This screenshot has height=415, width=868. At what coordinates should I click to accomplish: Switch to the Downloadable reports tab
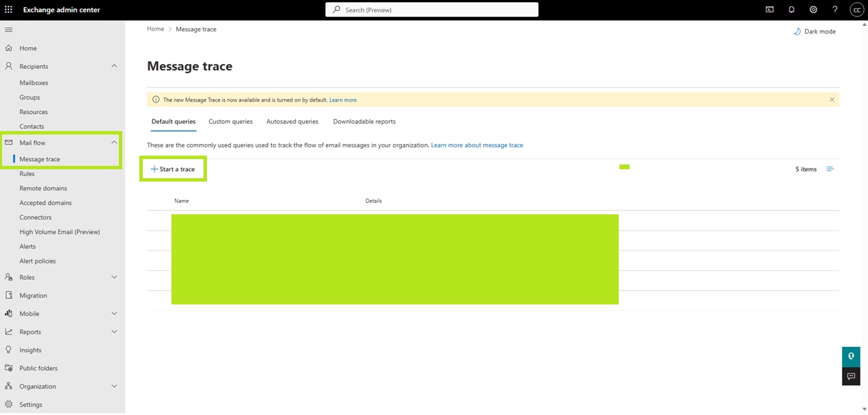[364, 121]
